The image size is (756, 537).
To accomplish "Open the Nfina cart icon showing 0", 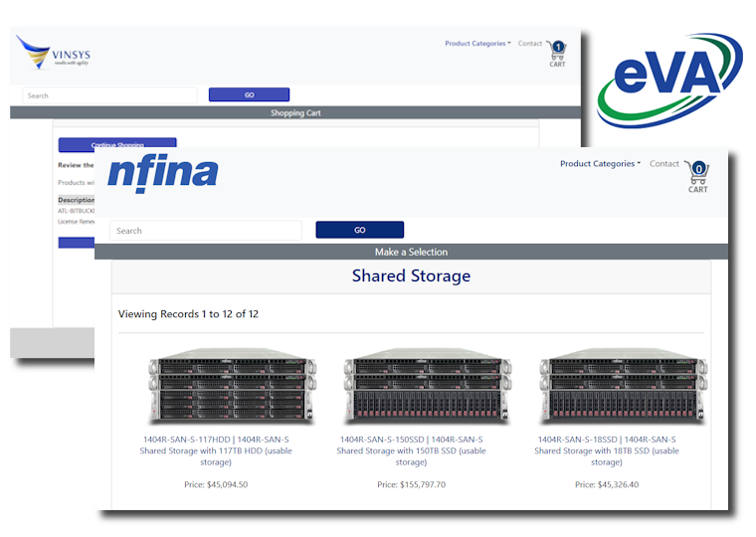I will pos(697,177).
